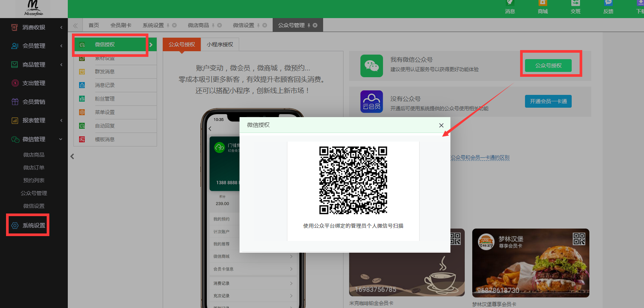Open 预约列表 in the sidebar
This screenshot has width=644, height=308.
pos(34,180)
